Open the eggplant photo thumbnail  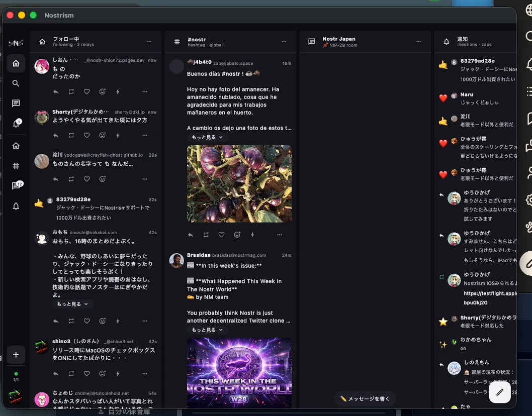(x=239, y=183)
